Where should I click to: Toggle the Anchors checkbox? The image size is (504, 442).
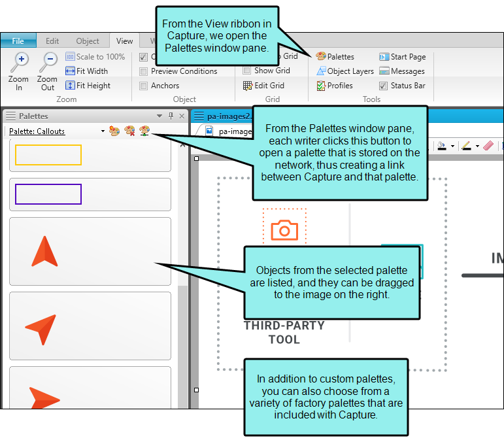click(x=143, y=86)
